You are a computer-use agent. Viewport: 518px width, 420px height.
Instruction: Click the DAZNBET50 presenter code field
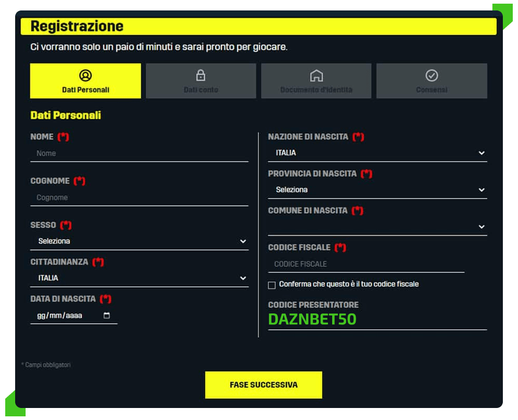377,319
